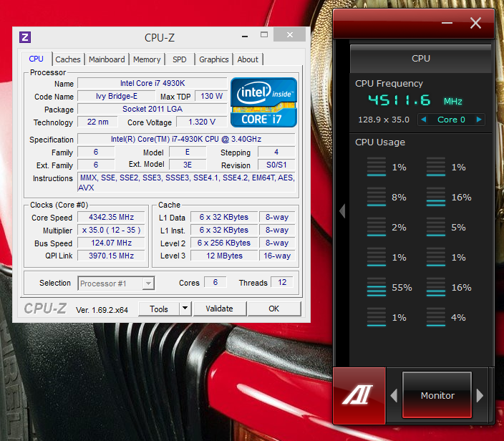This screenshot has height=441, width=504.
Task: Click the 8% CPU usage bar
Action: click(377, 197)
